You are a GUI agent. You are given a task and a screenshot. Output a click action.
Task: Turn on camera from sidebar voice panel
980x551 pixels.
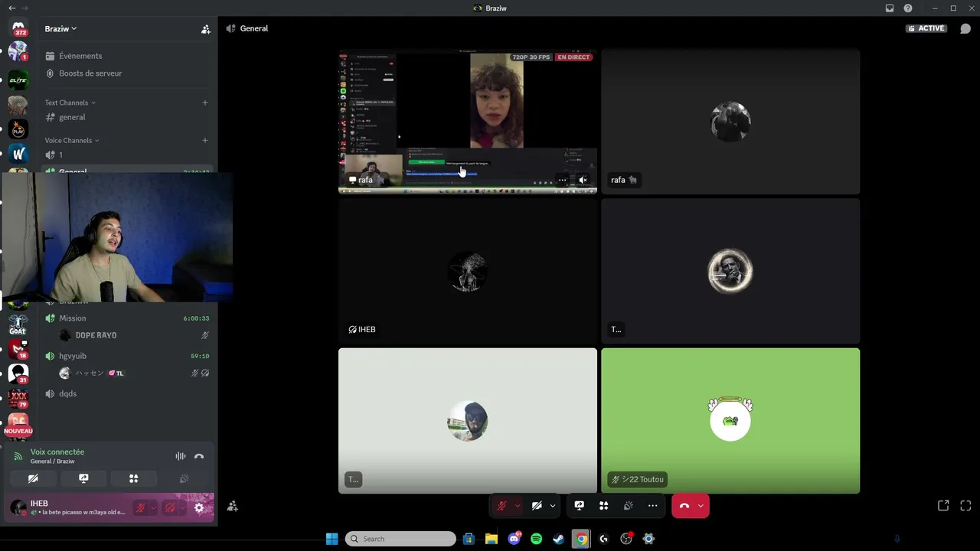33,478
